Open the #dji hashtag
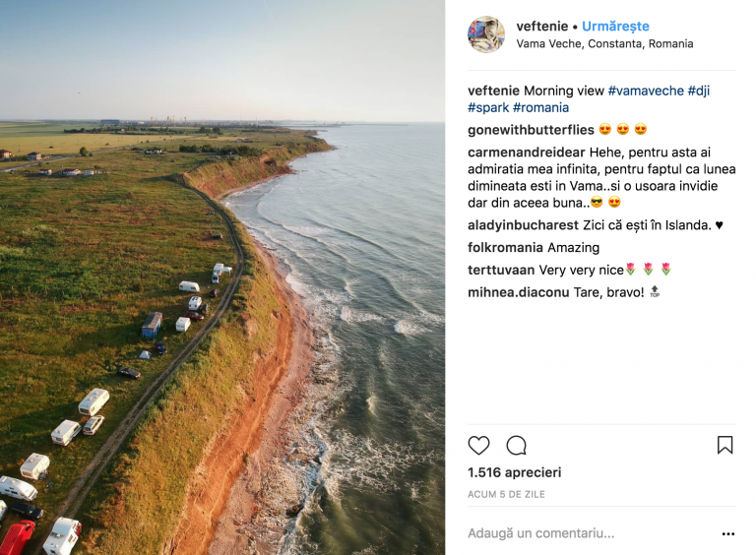This screenshot has width=756, height=555. [699, 91]
